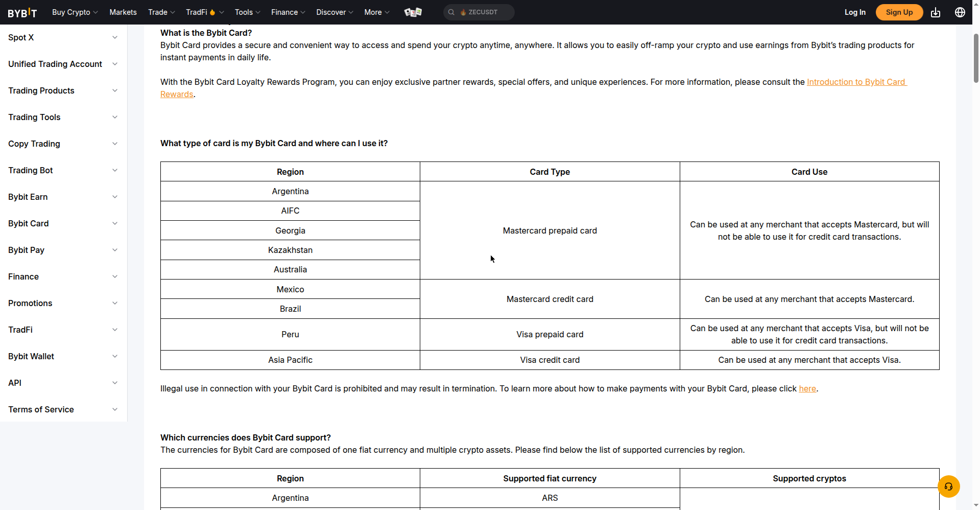Click the Bybit logo
Viewport: 980px width, 510px height.
22,12
